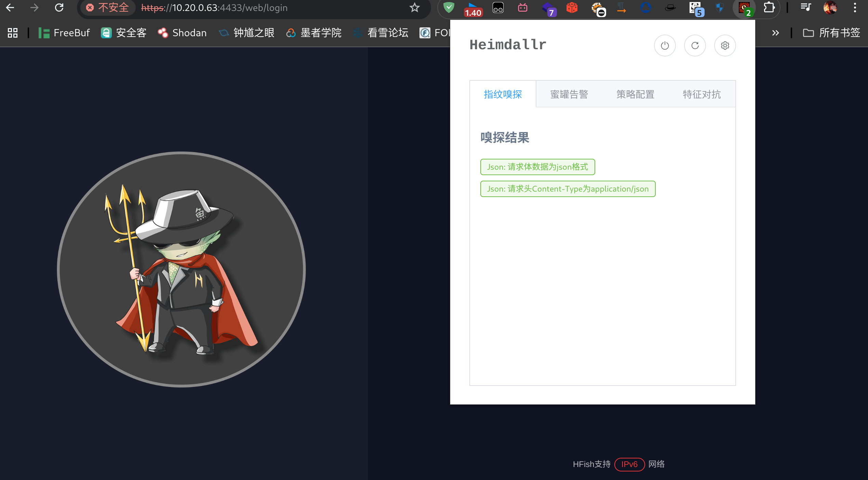Open the Chrome three-dot menu
The image size is (868, 480).
tap(855, 8)
